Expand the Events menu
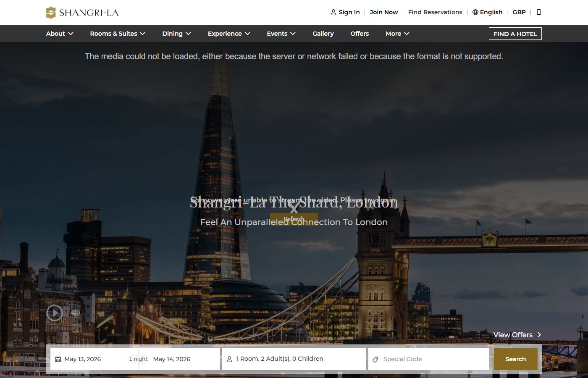This screenshot has height=378, width=588. pos(281,34)
